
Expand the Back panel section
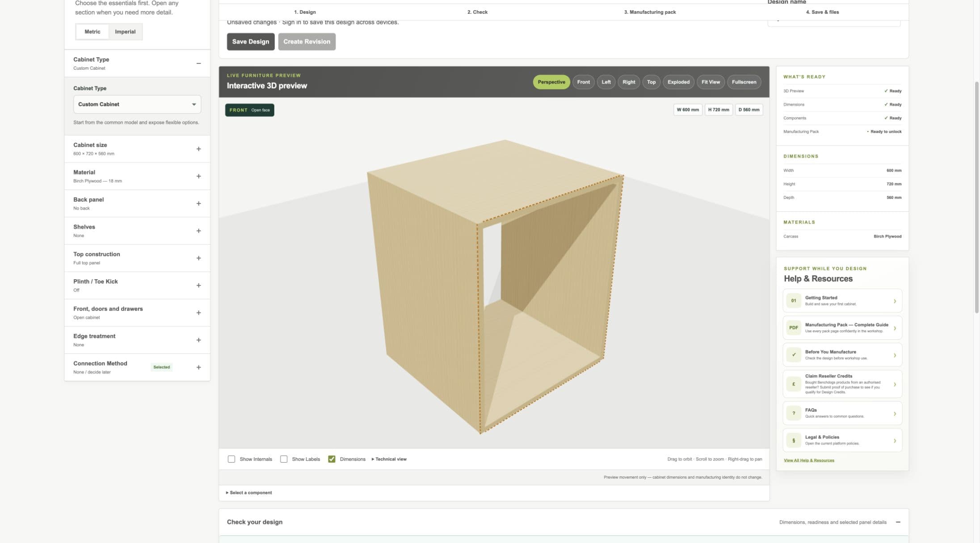click(198, 203)
